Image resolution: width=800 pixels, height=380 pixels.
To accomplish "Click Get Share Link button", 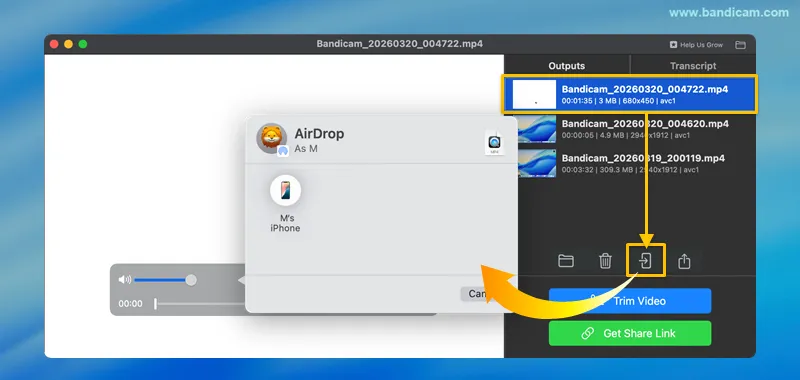I will tap(630, 334).
